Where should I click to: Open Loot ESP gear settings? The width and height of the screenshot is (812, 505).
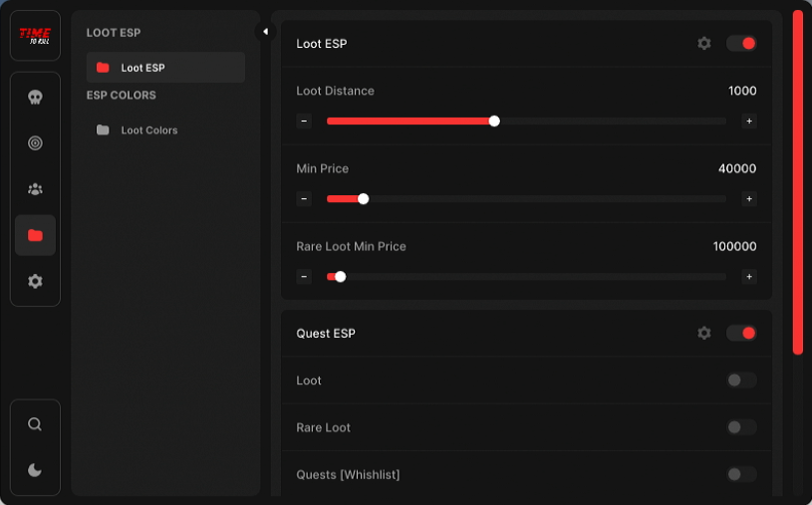click(x=704, y=44)
